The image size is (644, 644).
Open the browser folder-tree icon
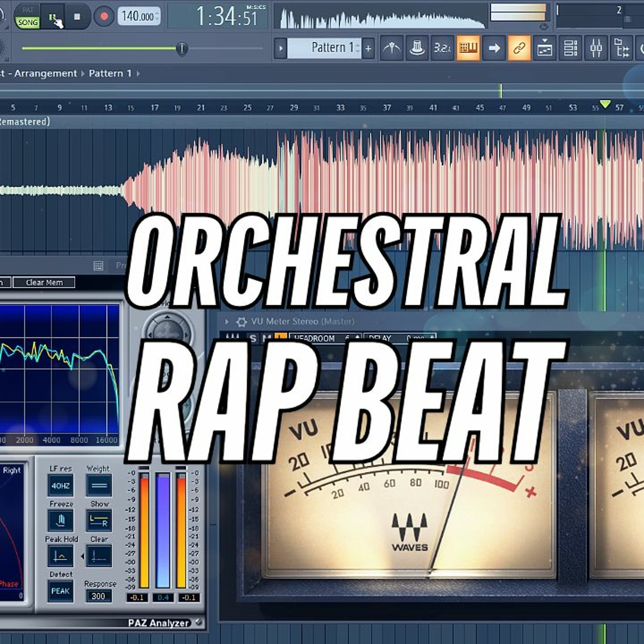point(622,48)
